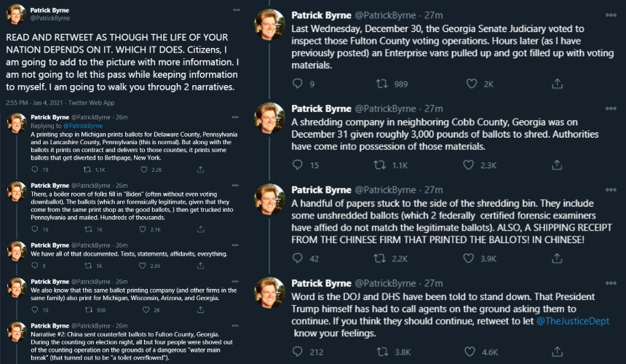Like the Michigan printing shop tweet

pos(143,170)
